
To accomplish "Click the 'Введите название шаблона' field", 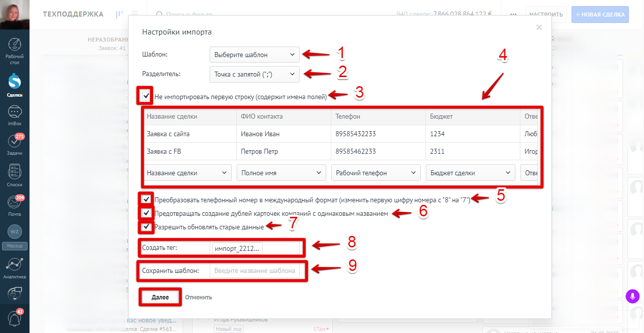I will click(255, 271).
